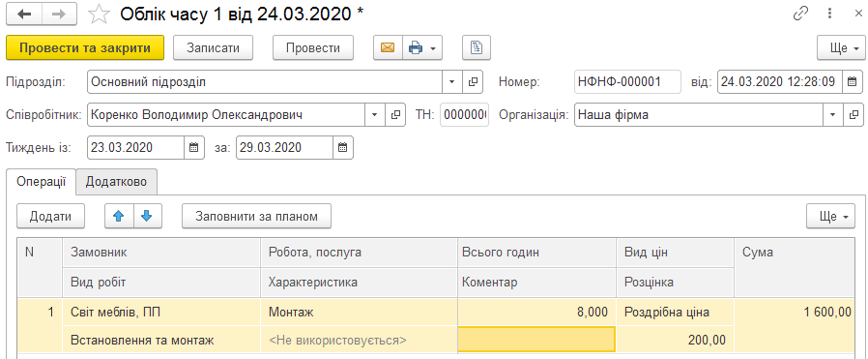Copy link via the chain icon
Screen dimensions: 868x359
[801, 14]
